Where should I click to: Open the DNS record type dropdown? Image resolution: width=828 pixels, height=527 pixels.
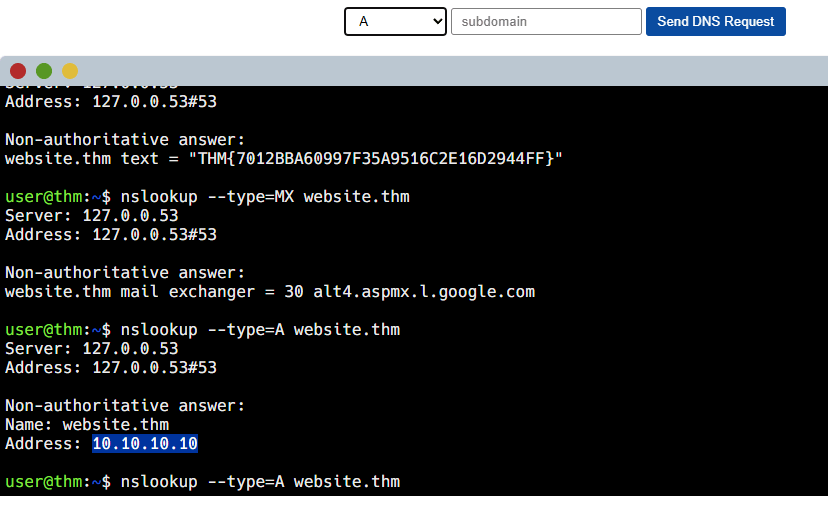(x=395, y=22)
